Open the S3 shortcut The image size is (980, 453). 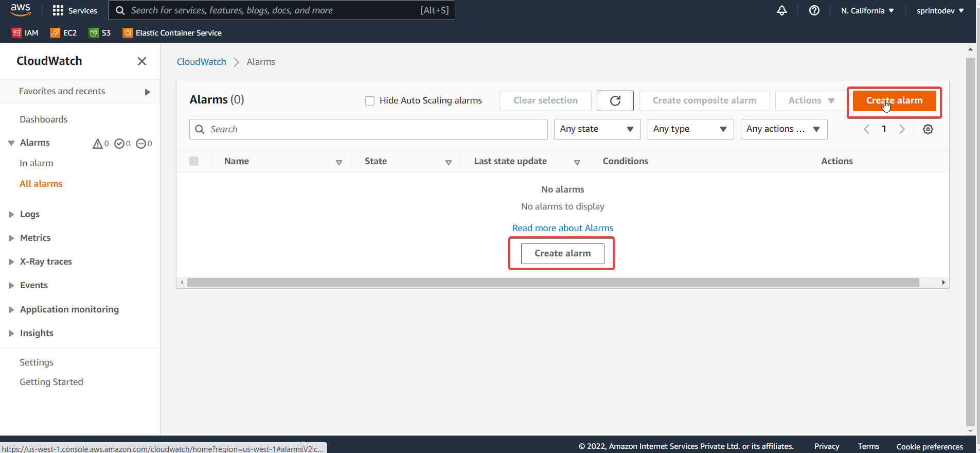[x=100, y=33]
